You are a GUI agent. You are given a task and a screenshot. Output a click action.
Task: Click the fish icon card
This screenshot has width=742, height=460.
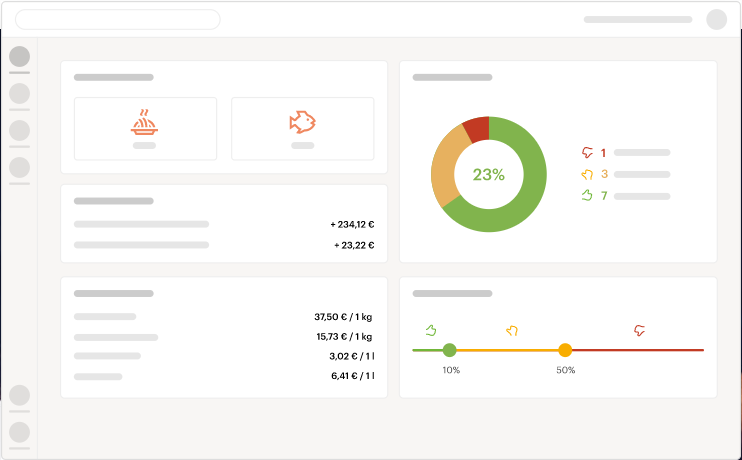302,128
